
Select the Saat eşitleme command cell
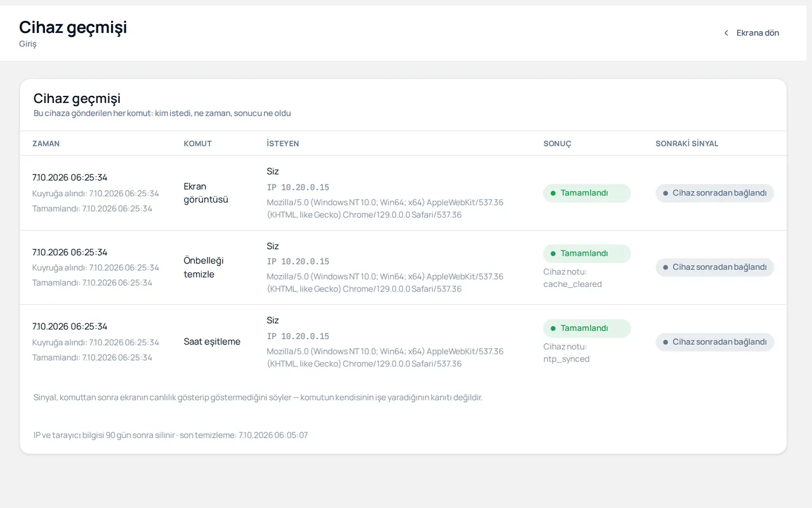click(212, 342)
